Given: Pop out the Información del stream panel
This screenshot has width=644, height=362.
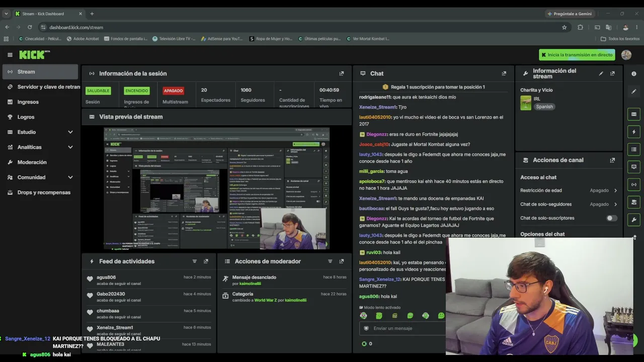Looking at the screenshot, I should click(x=612, y=73).
